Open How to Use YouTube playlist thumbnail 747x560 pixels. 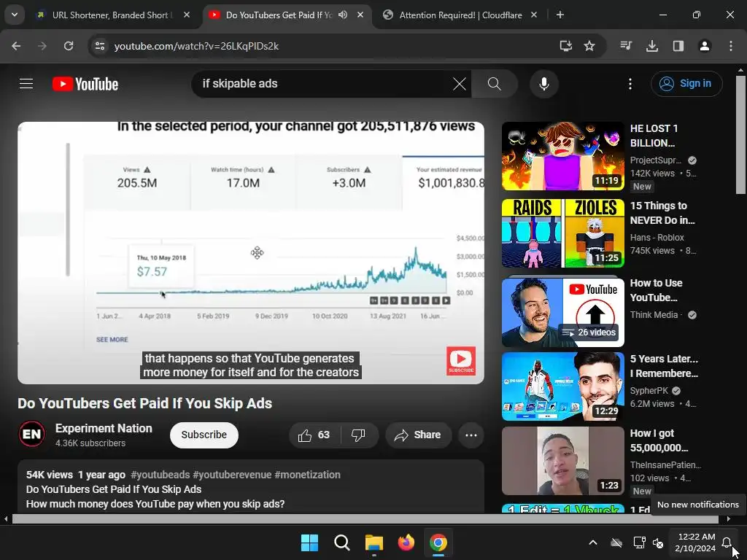pos(562,313)
